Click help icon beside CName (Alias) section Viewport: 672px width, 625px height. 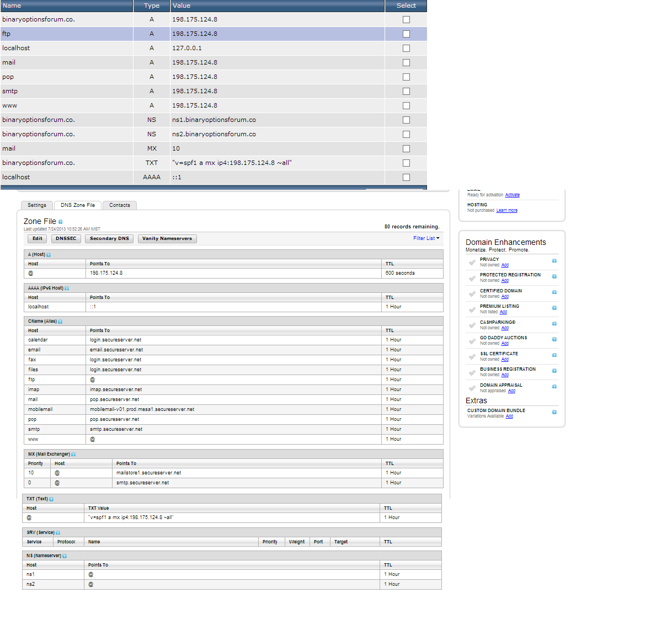60,322
